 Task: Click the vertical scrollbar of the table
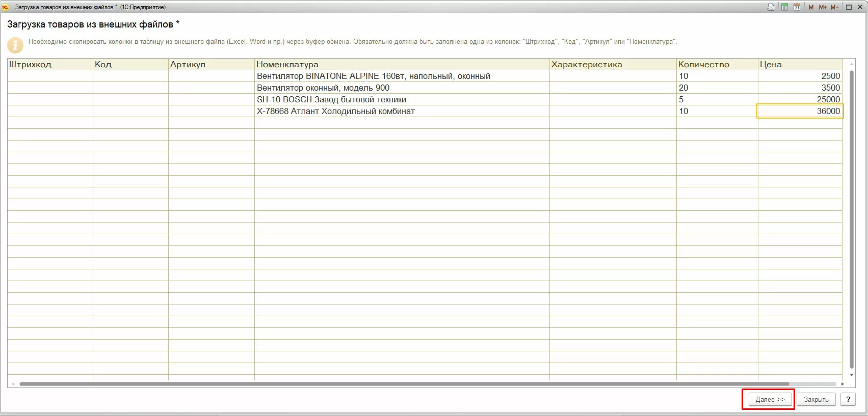[851, 219]
